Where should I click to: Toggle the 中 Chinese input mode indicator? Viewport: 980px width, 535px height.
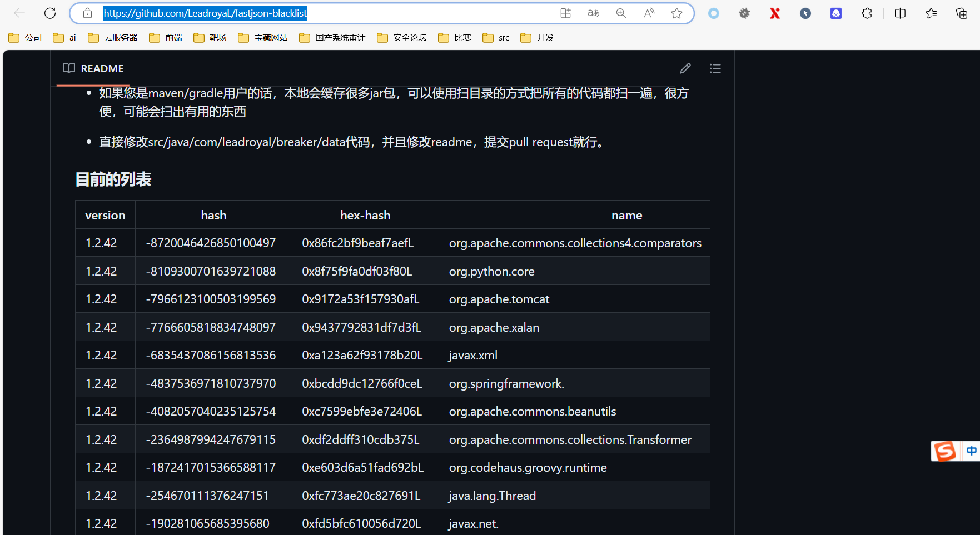[x=971, y=451]
